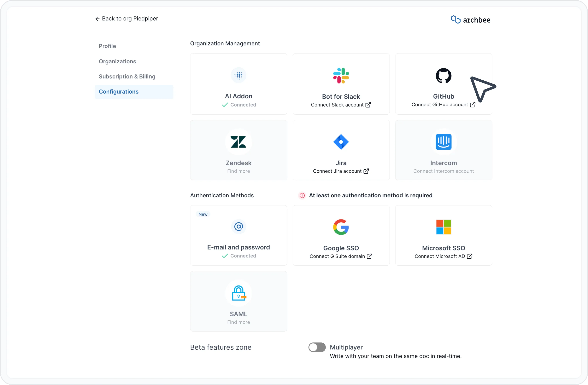Click the SAML card title

pos(238,314)
